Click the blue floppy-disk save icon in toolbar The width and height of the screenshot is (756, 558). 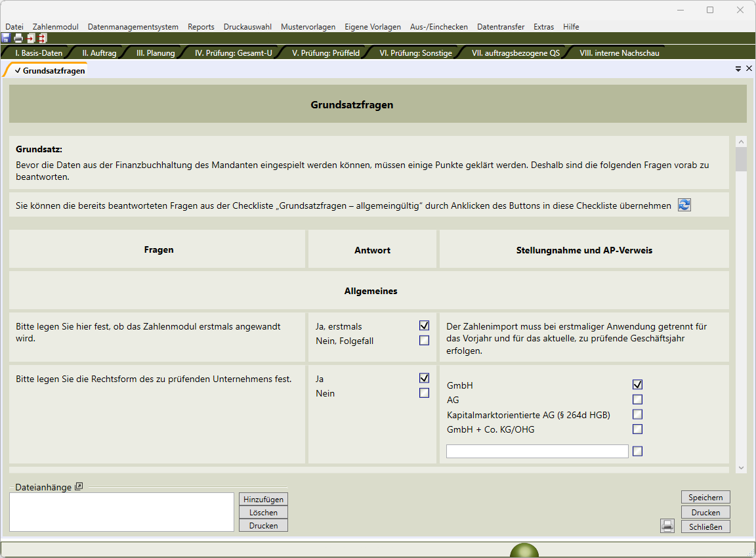6,38
